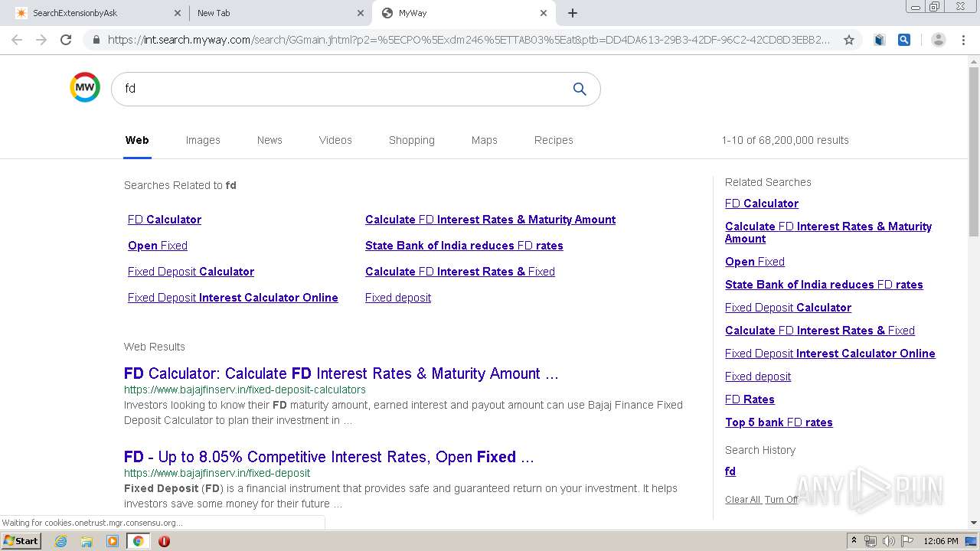Select the Web results tab
980x551 pixels.
[137, 140]
